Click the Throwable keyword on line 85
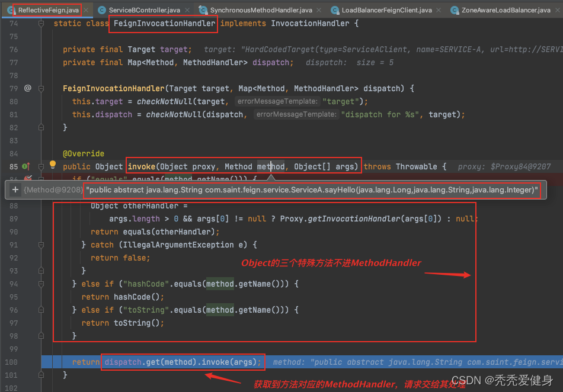563x392 pixels. tap(416, 166)
